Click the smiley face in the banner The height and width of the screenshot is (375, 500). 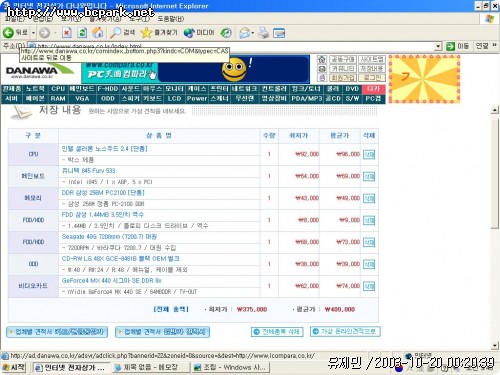click(234, 70)
